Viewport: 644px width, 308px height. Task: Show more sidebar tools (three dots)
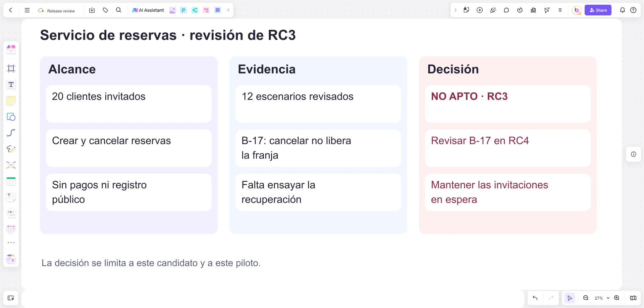pyautogui.click(x=11, y=242)
